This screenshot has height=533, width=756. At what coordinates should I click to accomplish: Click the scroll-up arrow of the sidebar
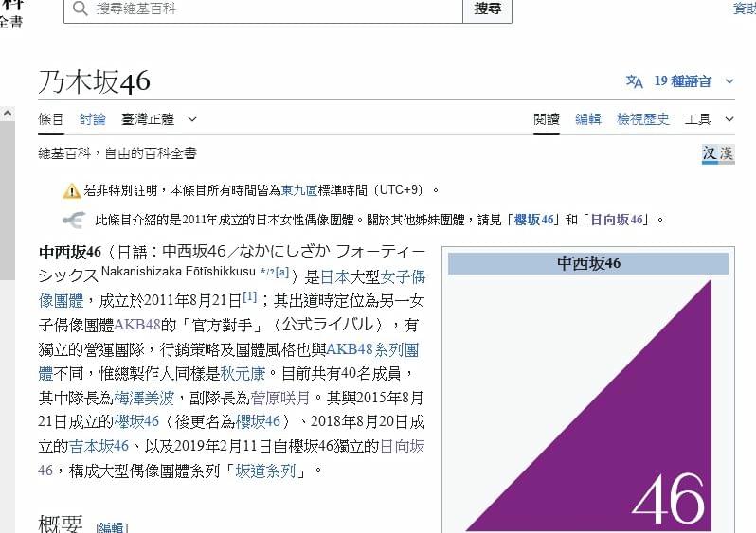pyautogui.click(x=8, y=114)
